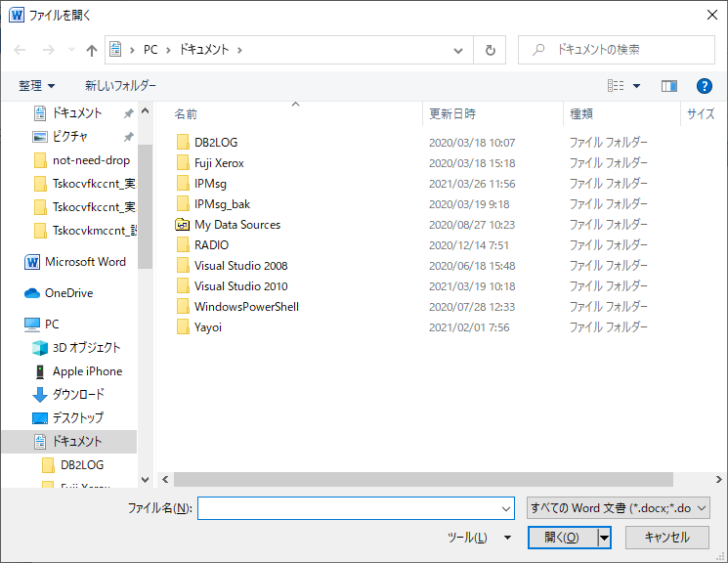This screenshot has height=563, width=728.
Task: Open recent pages dropdown beside forward arrow
Action: click(71, 49)
